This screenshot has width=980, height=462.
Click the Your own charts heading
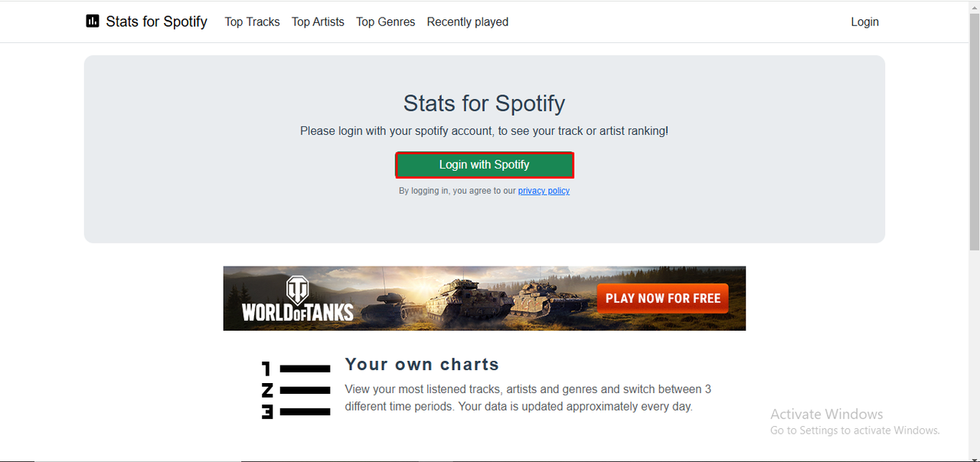(422, 365)
